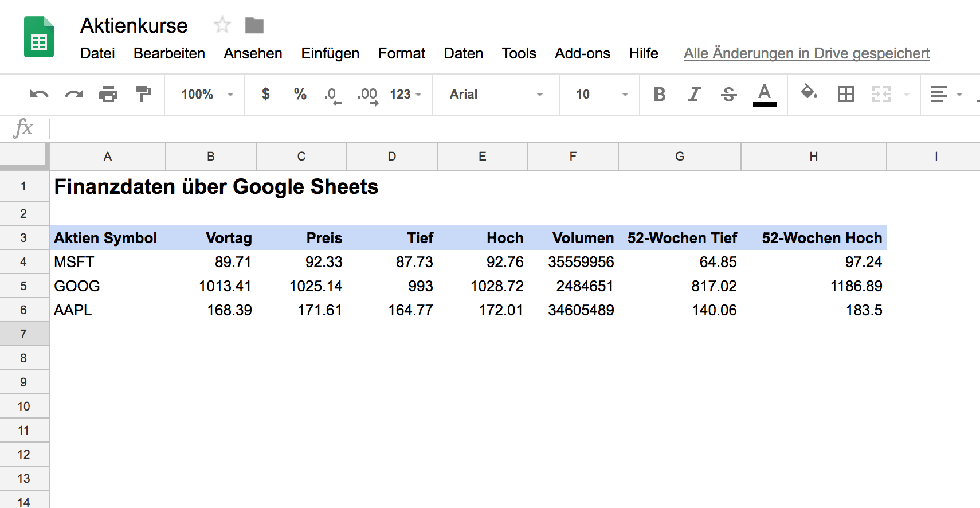Open the borders tool
The height and width of the screenshot is (508, 980).
846,94
